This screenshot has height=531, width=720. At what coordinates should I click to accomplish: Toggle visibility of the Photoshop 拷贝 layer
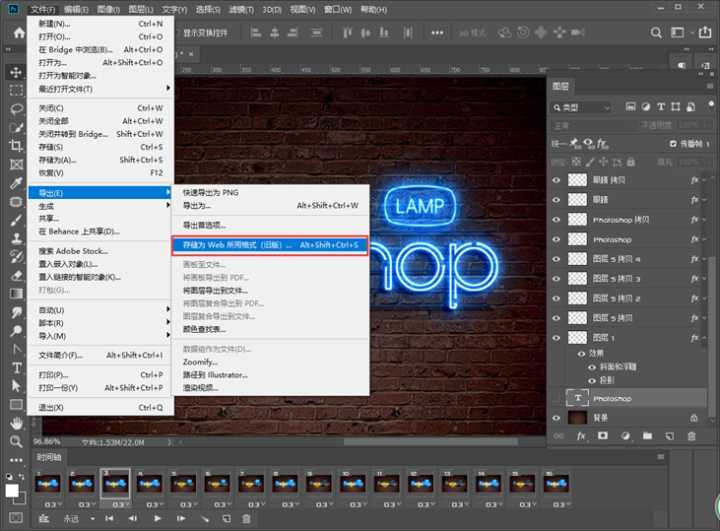[x=557, y=220]
